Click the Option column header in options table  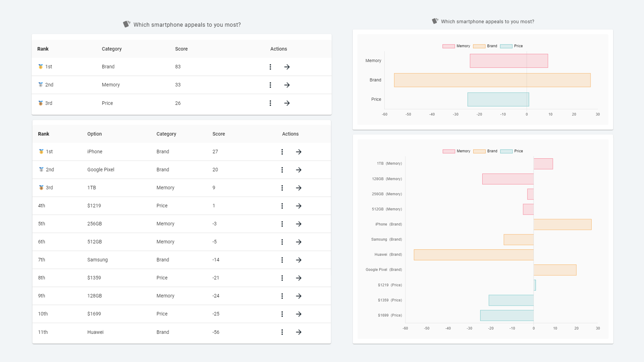pyautogui.click(x=95, y=134)
